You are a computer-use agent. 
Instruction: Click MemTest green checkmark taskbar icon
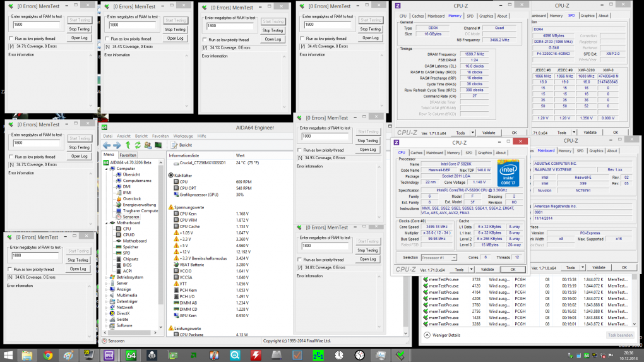(x=400, y=355)
